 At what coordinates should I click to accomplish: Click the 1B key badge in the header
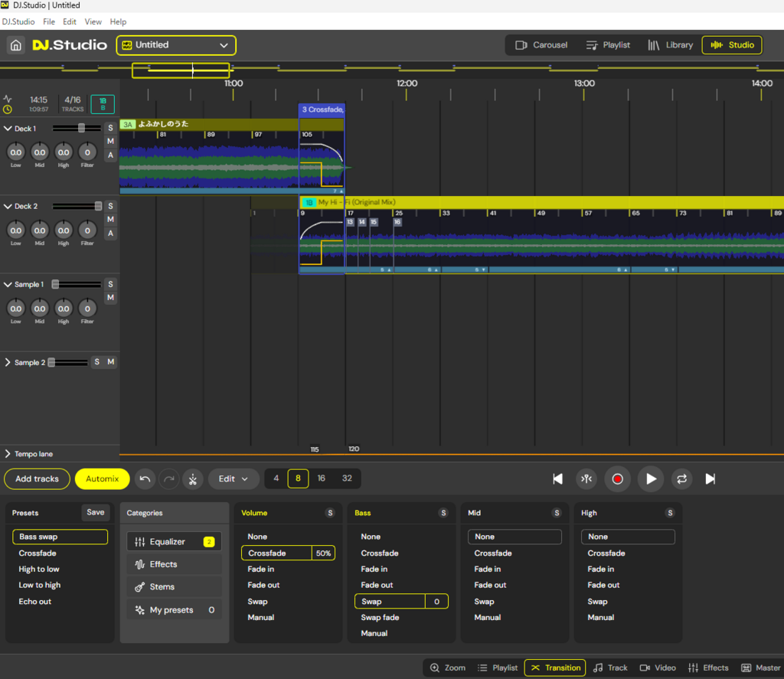pyautogui.click(x=103, y=104)
